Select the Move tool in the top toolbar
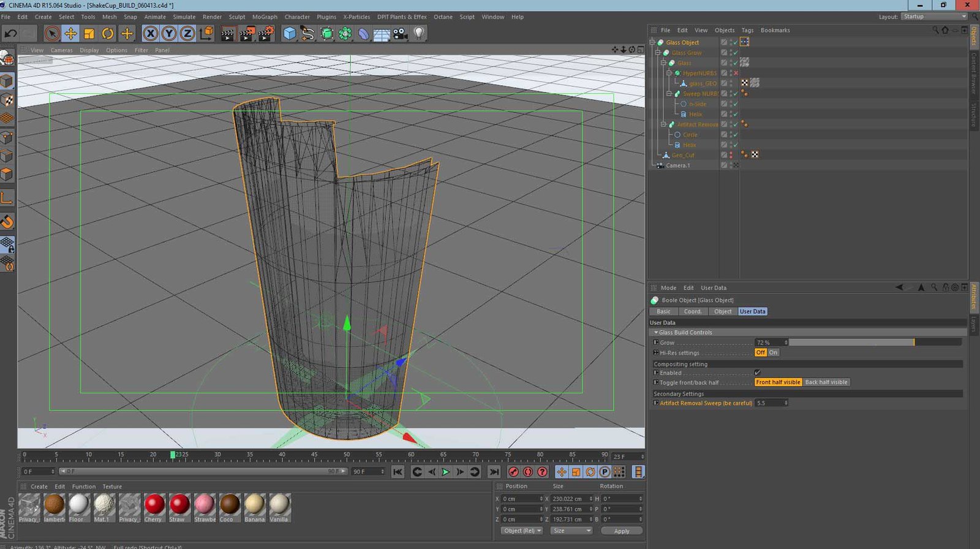 click(x=70, y=34)
